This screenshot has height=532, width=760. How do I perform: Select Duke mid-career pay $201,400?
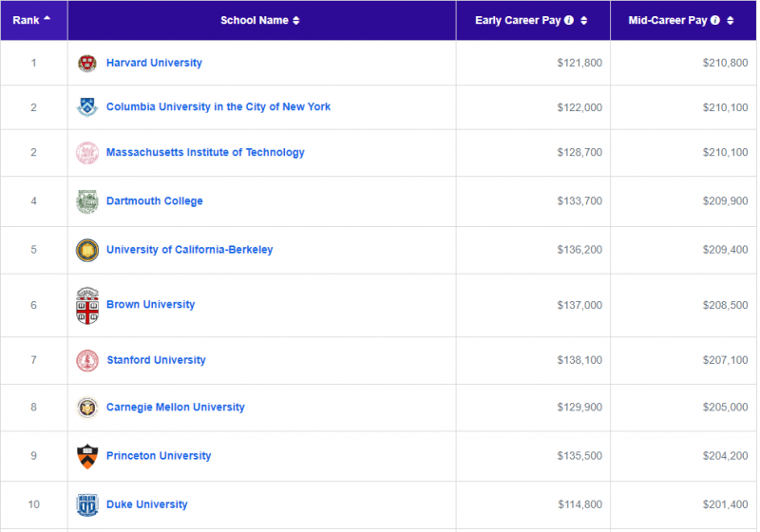coord(725,504)
